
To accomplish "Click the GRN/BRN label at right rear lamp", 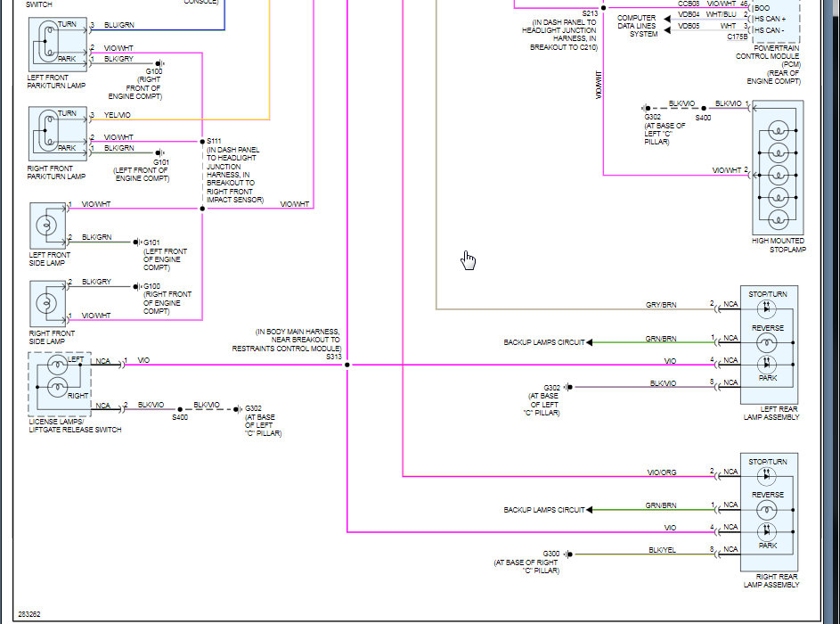I will coord(661,505).
